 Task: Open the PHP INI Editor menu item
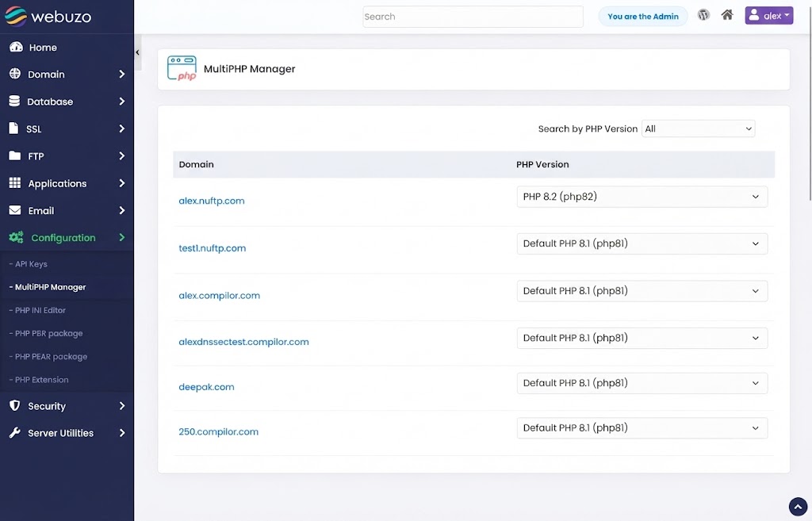40,310
